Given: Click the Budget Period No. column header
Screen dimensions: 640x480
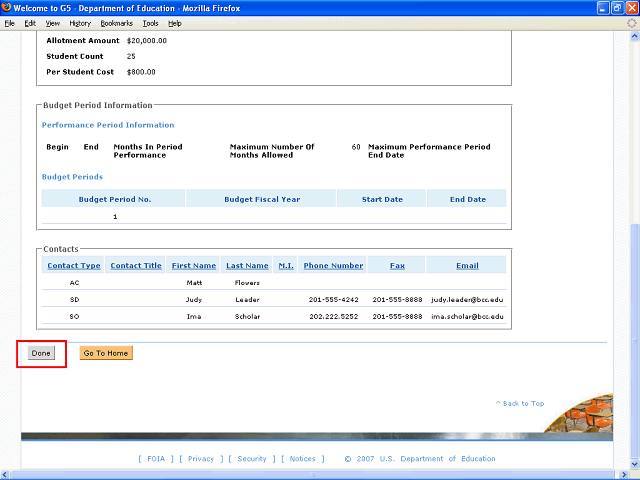Looking at the screenshot, I should point(115,199).
